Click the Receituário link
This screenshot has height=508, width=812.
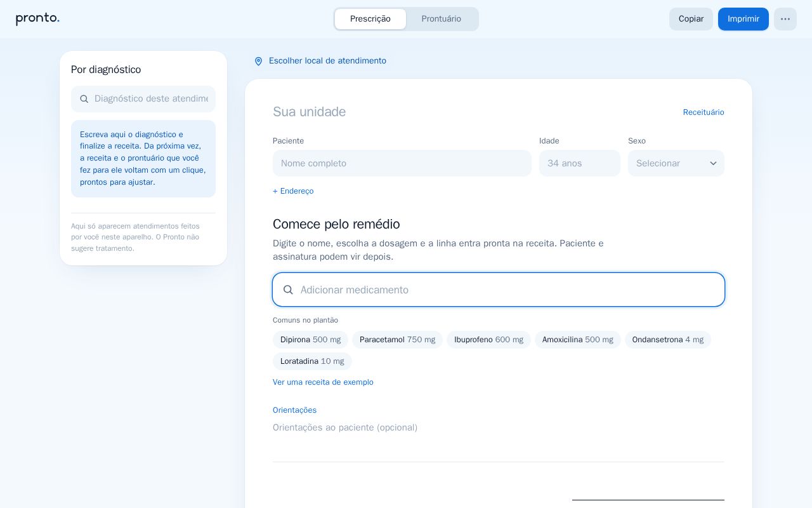click(x=704, y=112)
